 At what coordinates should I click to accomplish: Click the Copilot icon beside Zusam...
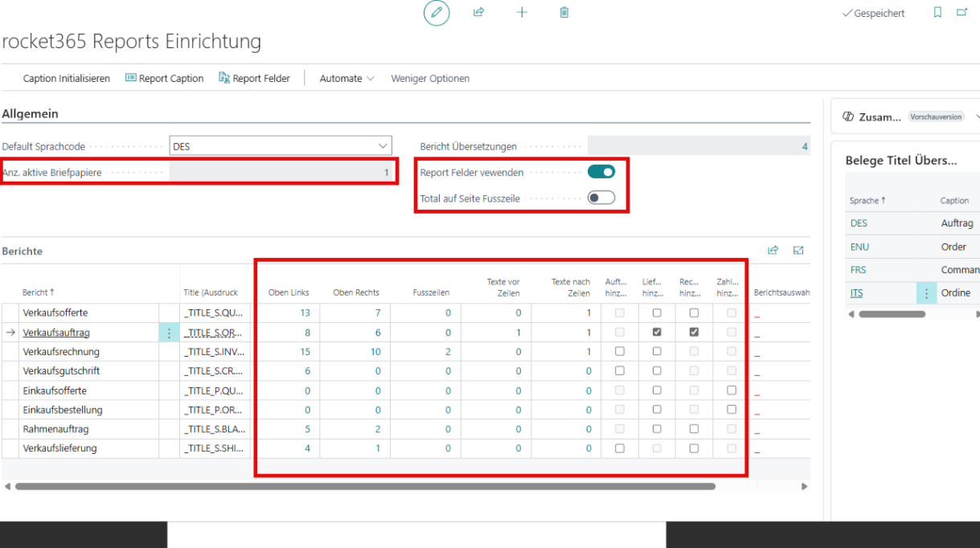pyautogui.click(x=847, y=117)
